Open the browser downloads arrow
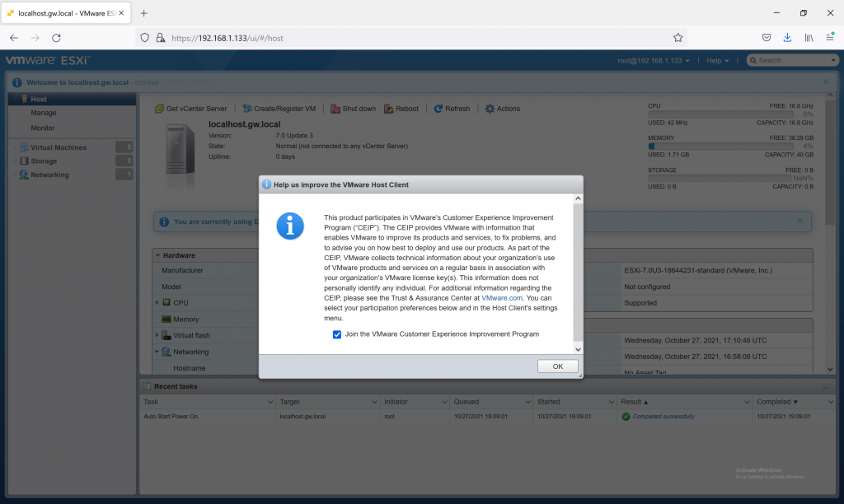The image size is (844, 504). pyautogui.click(x=787, y=38)
